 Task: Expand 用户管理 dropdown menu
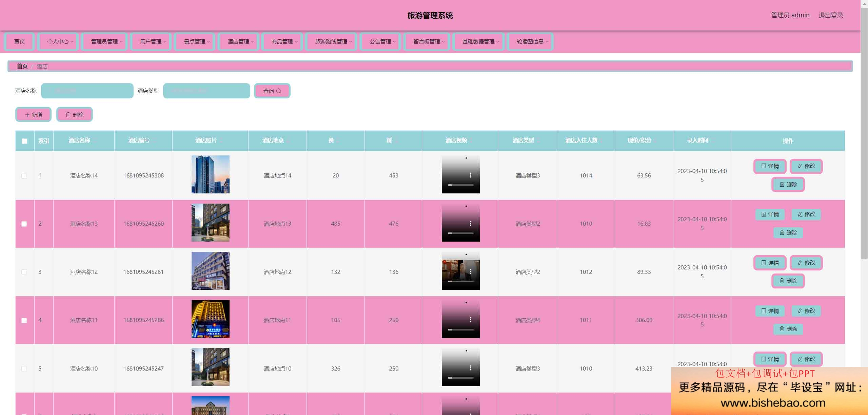tap(151, 41)
